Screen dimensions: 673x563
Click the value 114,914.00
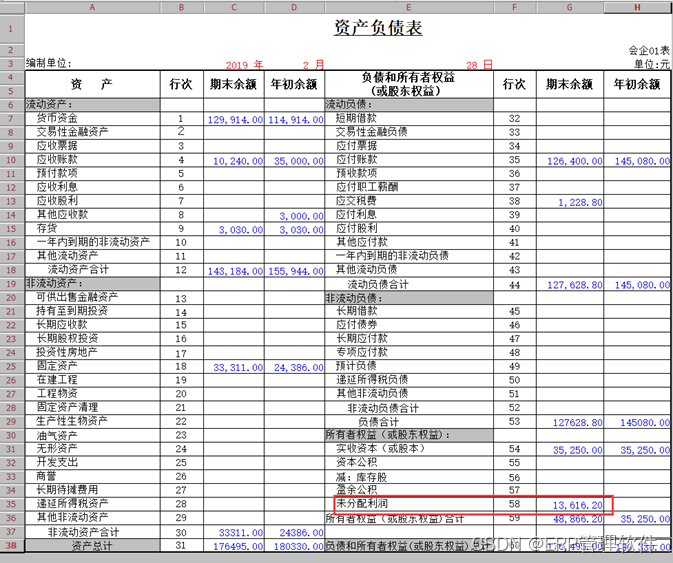[x=296, y=120]
